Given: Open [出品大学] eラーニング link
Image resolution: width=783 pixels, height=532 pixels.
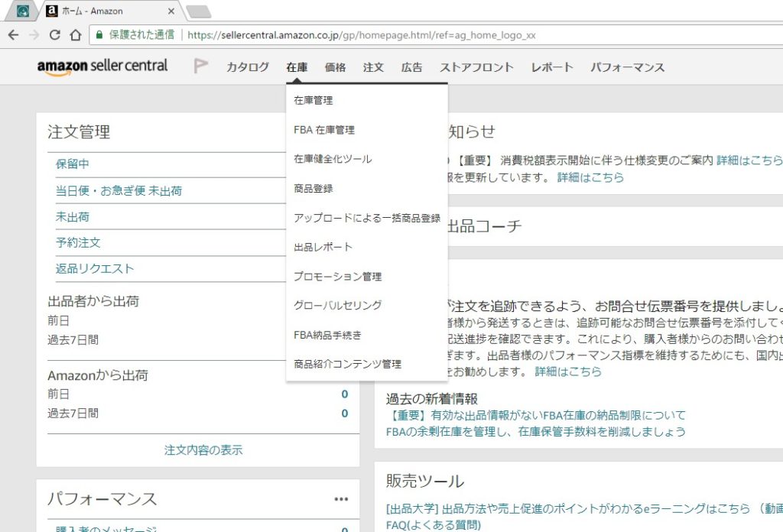Looking at the screenshot, I should 584,508.
